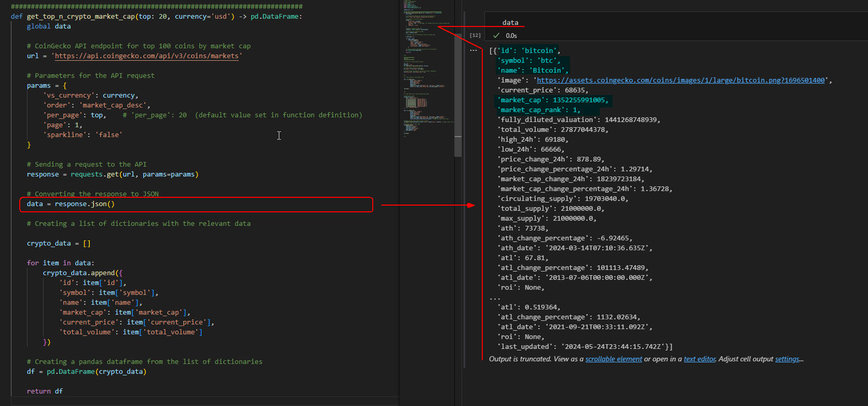Click the [12] execution count label
The image size is (868, 406).
(475, 35)
